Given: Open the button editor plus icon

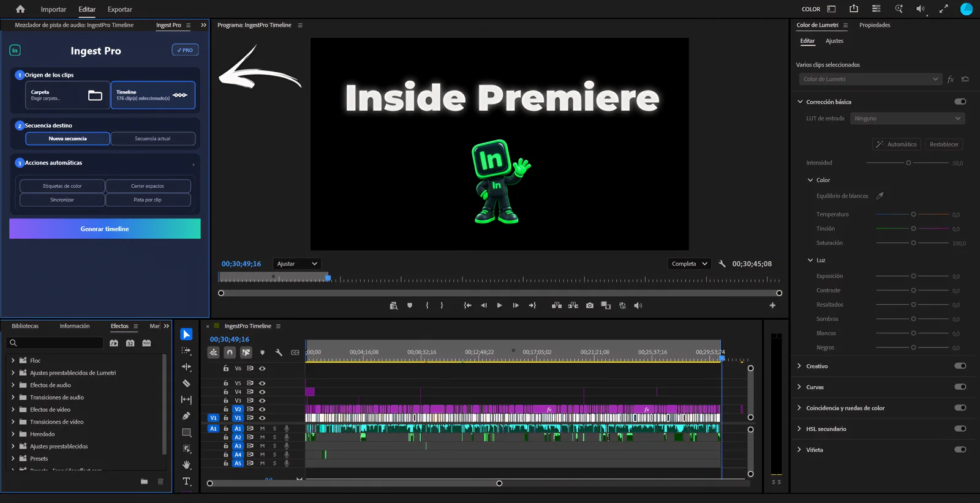Looking at the screenshot, I should point(772,305).
